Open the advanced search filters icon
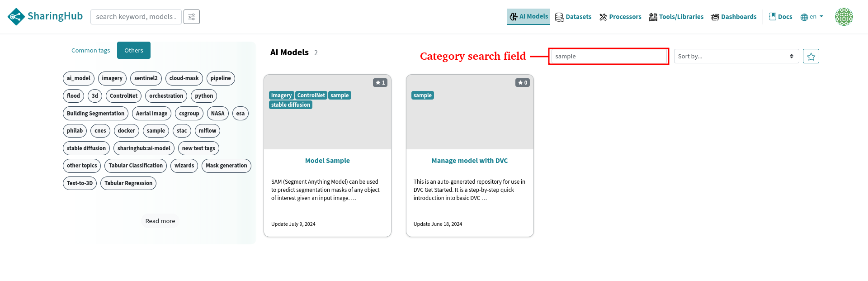The height and width of the screenshot is (281, 868). click(192, 17)
